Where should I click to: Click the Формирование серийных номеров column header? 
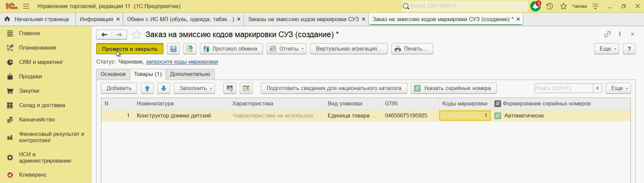pyautogui.click(x=560, y=104)
